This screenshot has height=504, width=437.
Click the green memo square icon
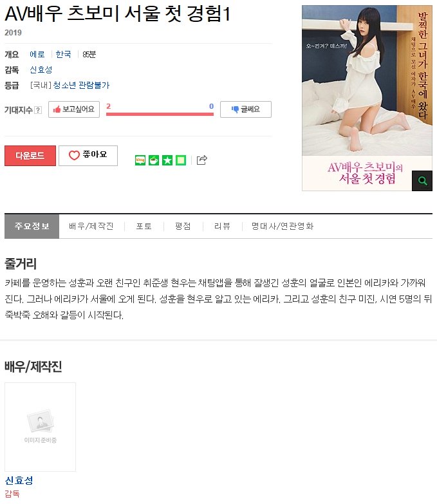tap(181, 160)
